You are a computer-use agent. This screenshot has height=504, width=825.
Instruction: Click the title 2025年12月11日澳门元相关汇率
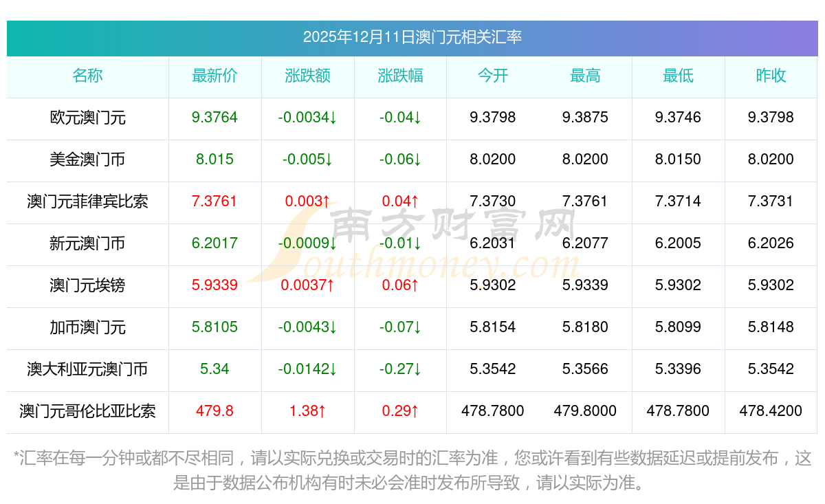click(412, 37)
